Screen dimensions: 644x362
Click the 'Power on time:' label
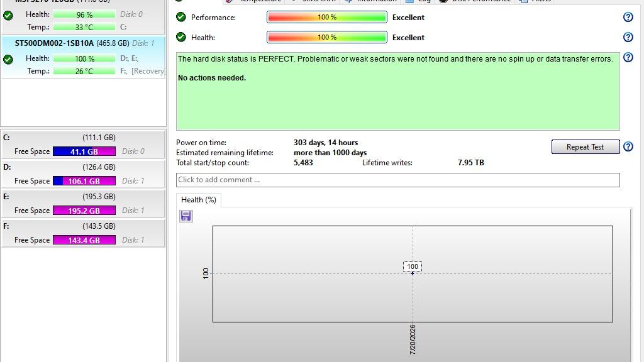[x=201, y=143]
